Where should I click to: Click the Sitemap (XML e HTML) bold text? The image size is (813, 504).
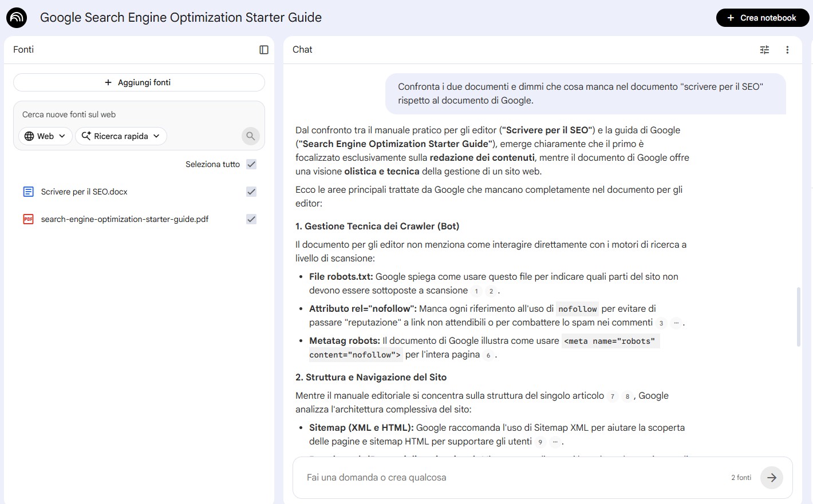point(361,428)
